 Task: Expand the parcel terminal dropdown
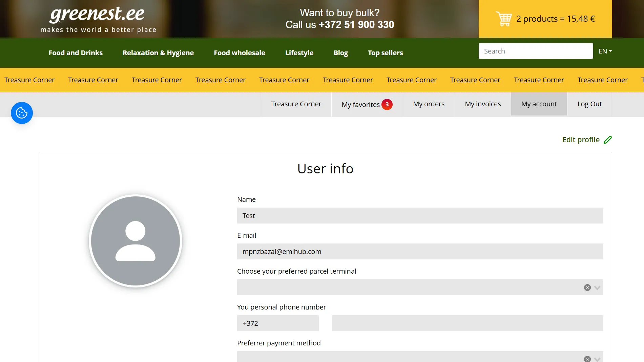tap(597, 288)
